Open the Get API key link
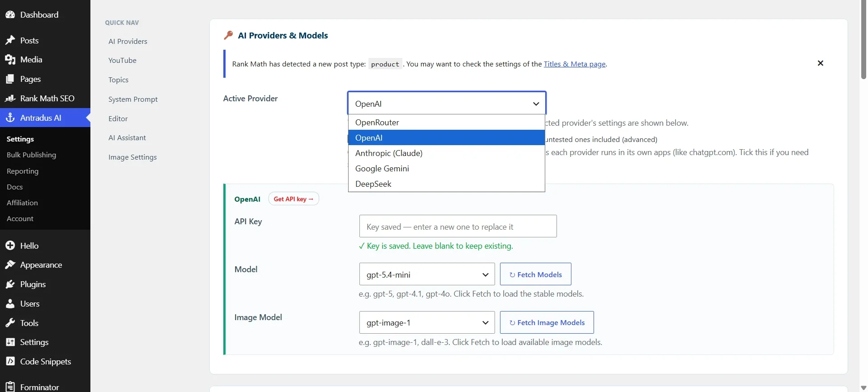This screenshot has height=392, width=868. 294,199
